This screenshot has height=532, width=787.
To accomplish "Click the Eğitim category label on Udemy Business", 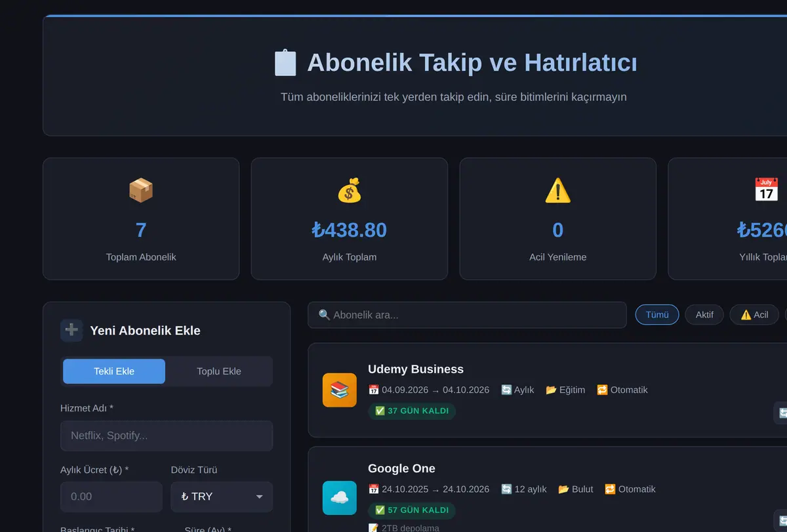I will 565,390.
